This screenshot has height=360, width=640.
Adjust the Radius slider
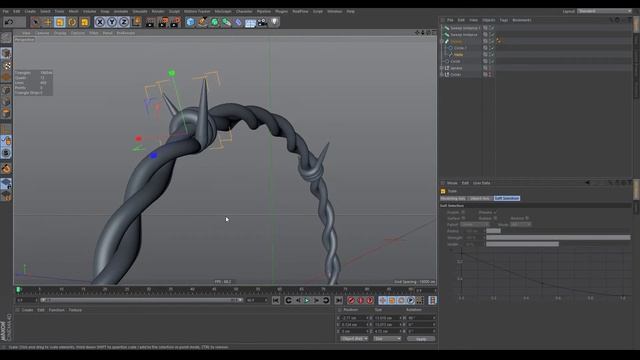tap(558, 231)
